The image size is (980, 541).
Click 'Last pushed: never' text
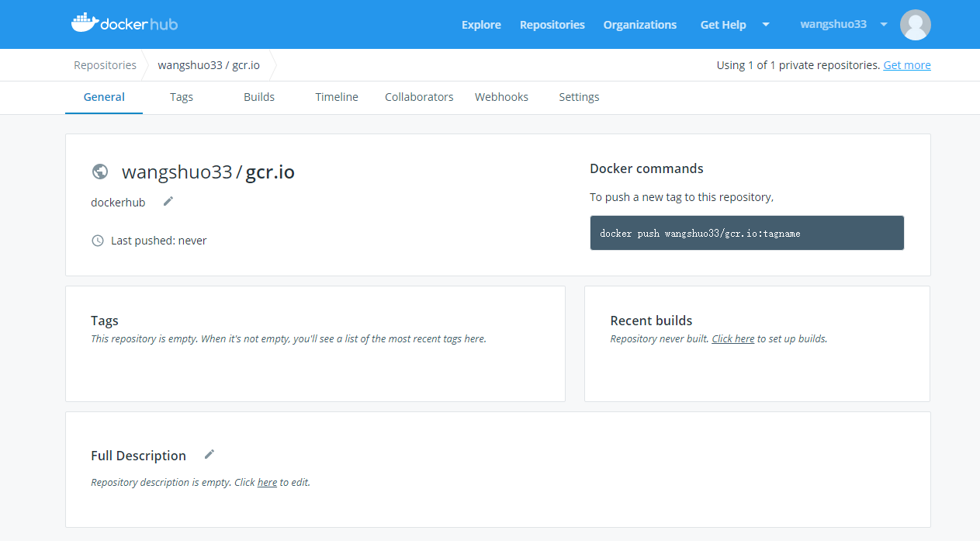pos(159,241)
